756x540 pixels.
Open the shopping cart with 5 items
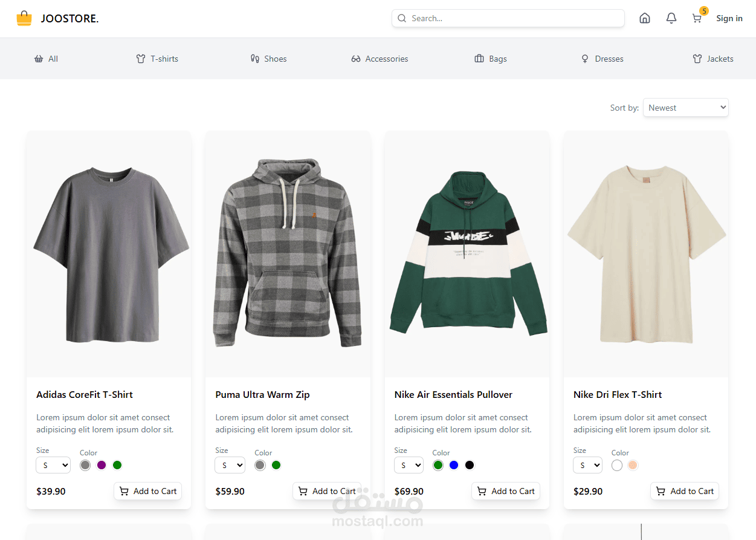coord(697,18)
